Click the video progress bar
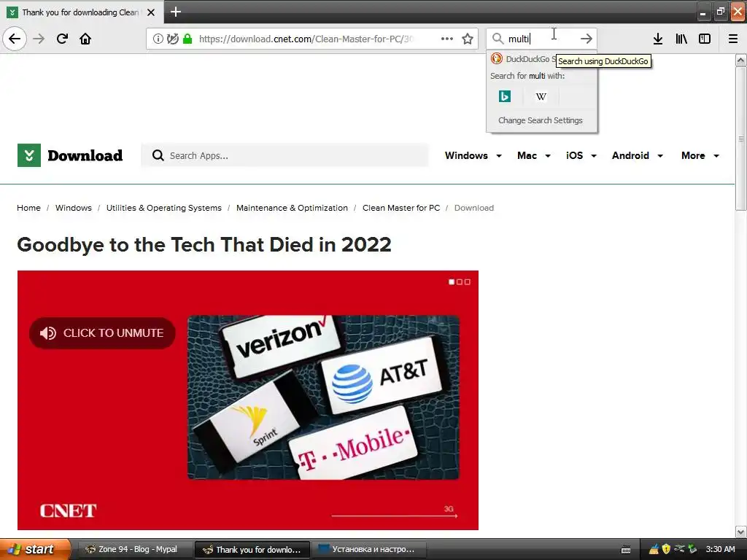 coord(394,516)
